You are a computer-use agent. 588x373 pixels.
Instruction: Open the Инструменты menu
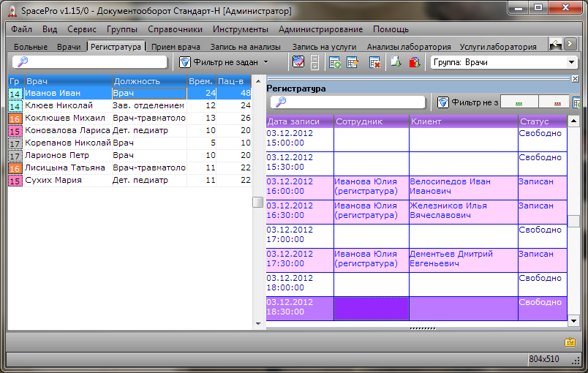241,29
